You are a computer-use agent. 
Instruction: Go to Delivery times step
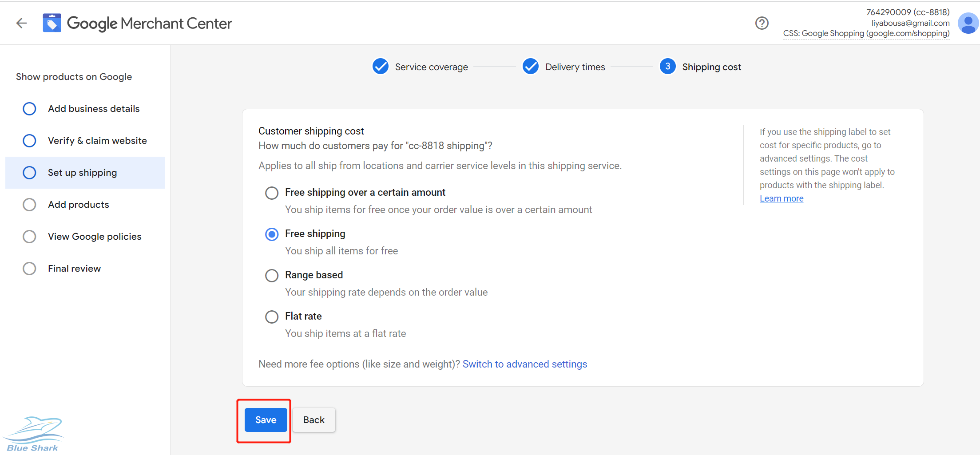click(575, 67)
